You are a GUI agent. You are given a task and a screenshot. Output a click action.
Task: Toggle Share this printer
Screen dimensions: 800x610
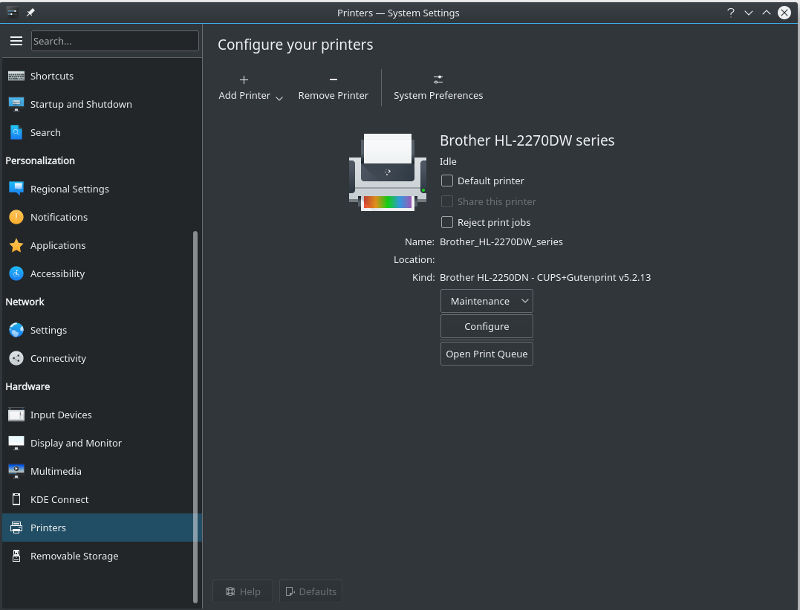tap(446, 201)
